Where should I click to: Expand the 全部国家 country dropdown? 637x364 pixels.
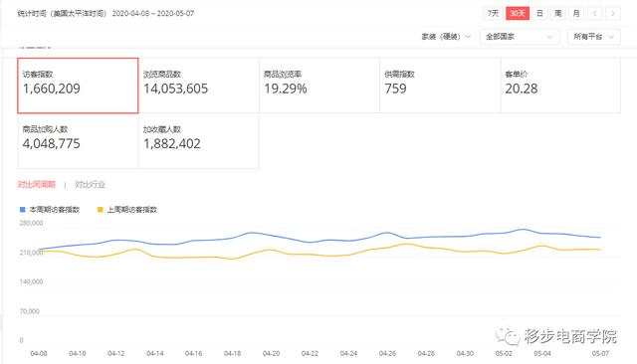pos(520,37)
